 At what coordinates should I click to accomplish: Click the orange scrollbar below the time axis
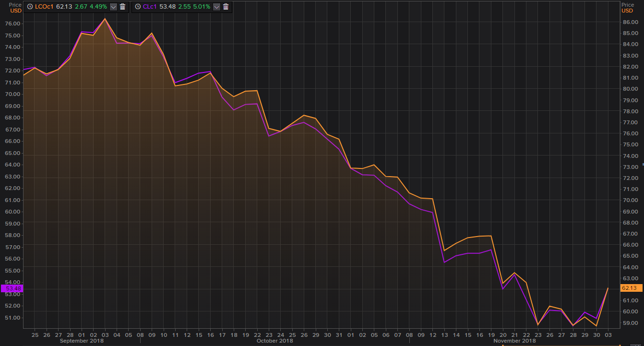(x=561, y=345)
